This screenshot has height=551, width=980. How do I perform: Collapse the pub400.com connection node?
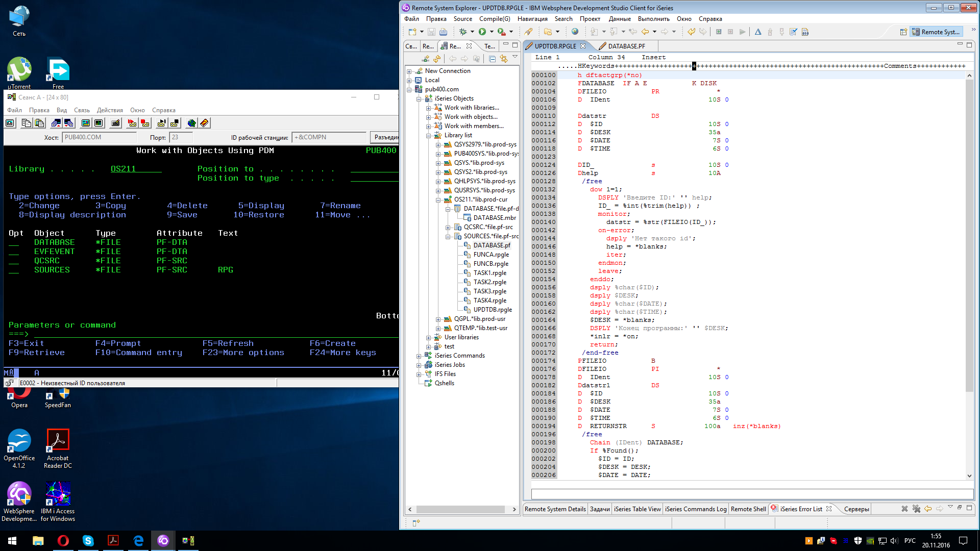409,89
